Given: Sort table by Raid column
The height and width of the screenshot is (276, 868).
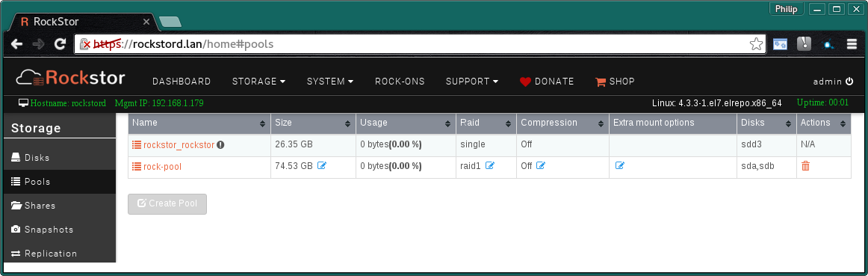Looking at the screenshot, I should tap(486, 123).
